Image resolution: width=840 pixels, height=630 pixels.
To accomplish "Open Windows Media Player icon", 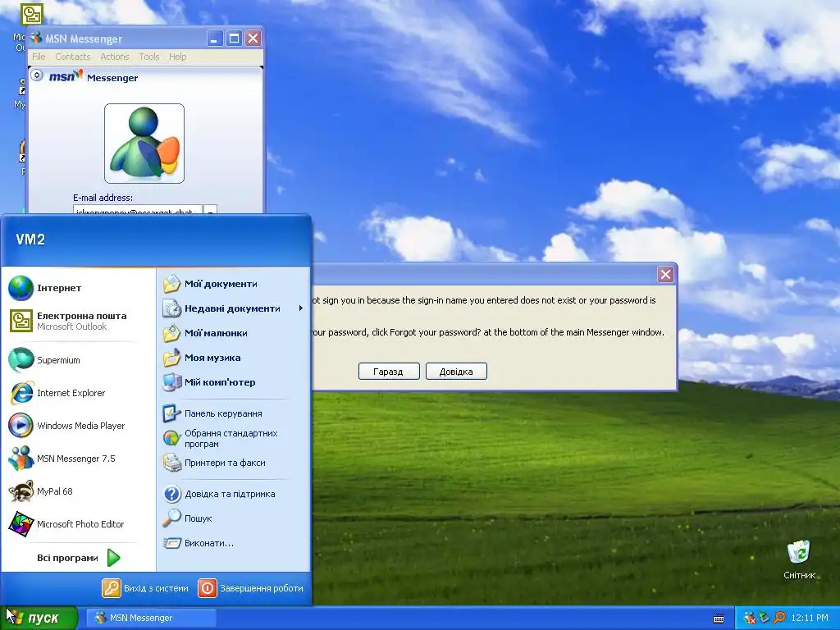I will tap(21, 426).
